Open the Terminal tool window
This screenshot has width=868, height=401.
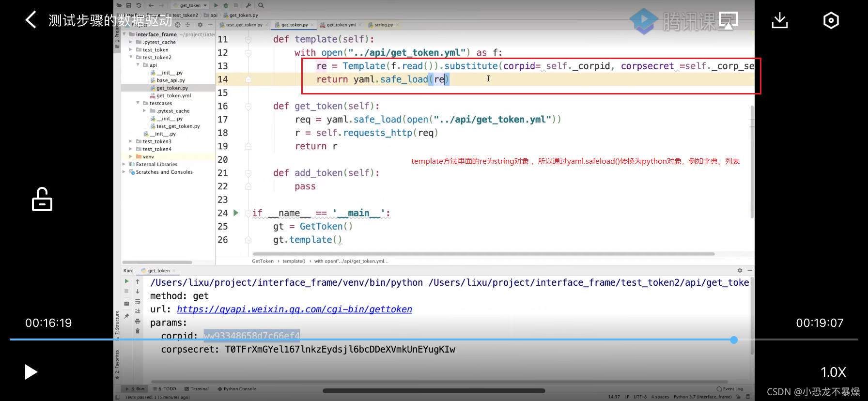pyautogui.click(x=197, y=389)
